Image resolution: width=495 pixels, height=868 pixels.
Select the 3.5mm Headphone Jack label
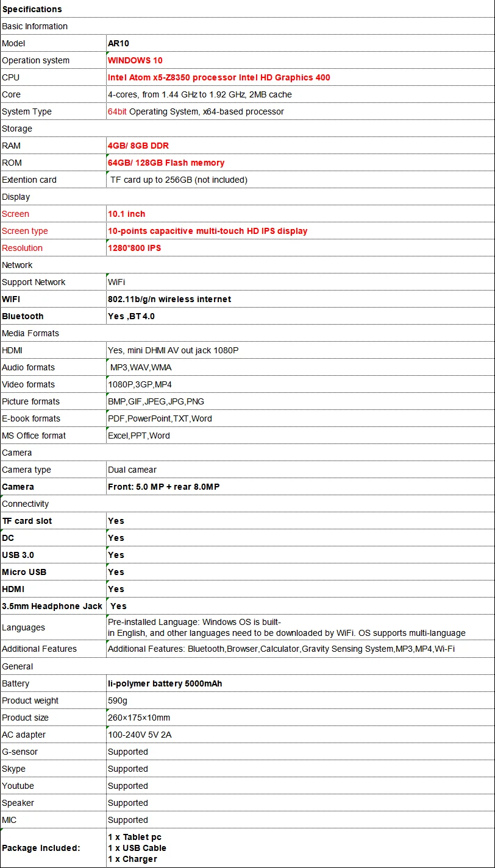point(53,606)
